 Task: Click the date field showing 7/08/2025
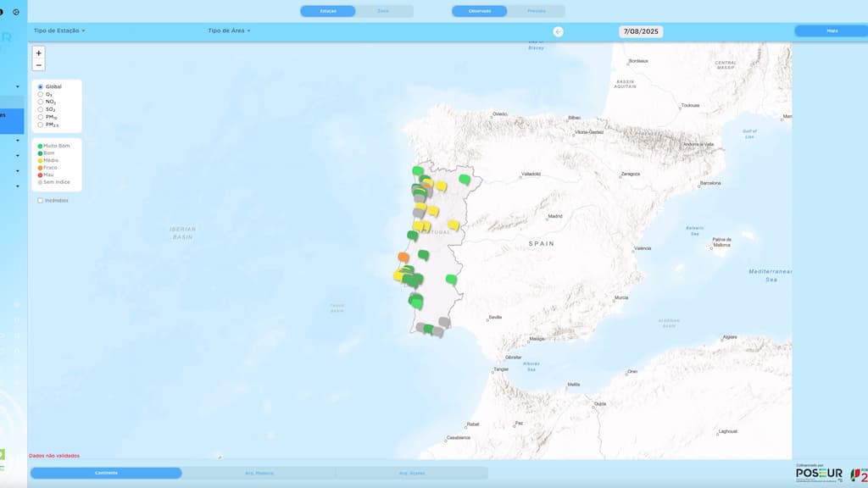641,31
